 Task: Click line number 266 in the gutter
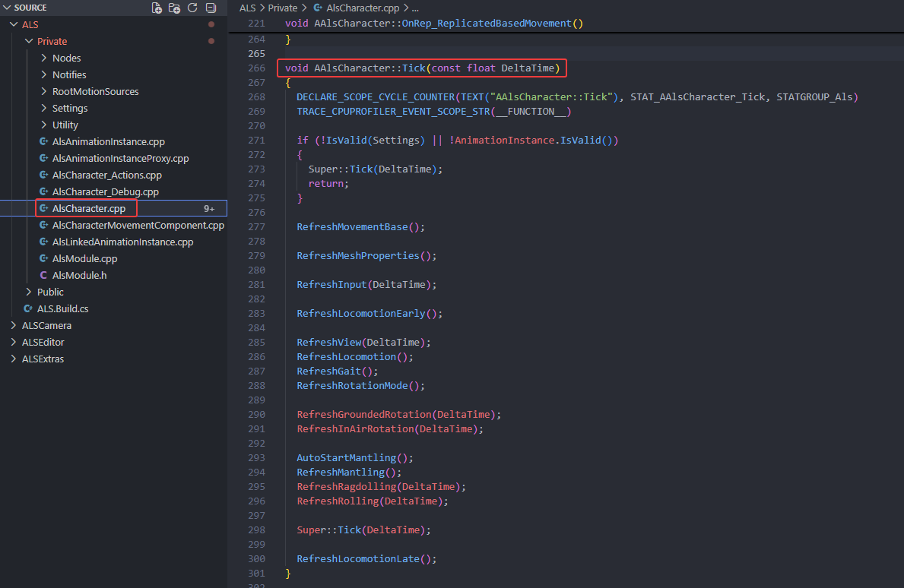click(256, 68)
